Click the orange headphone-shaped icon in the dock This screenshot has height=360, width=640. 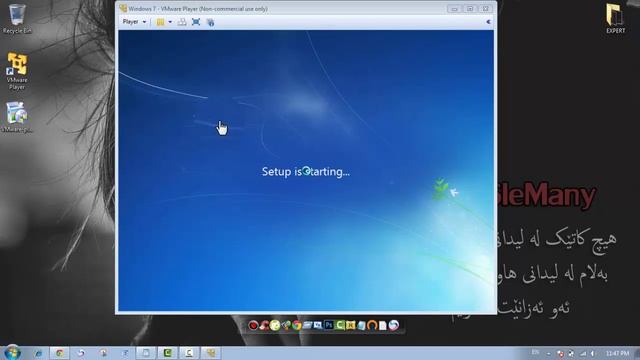click(372, 325)
